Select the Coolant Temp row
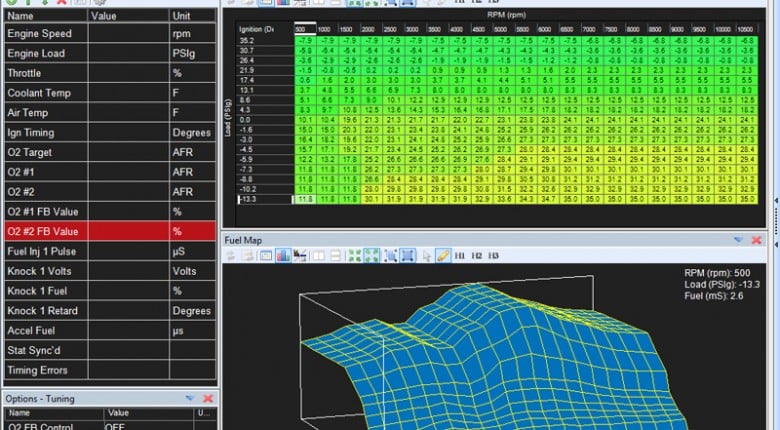Image resolution: width=780 pixels, height=430 pixels. coord(110,93)
